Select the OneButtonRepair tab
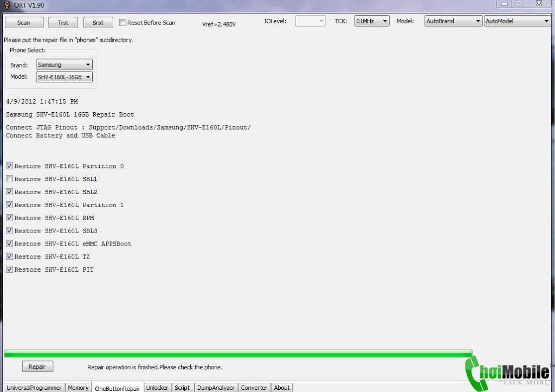Viewport: 555px width, 392px height. (118, 388)
